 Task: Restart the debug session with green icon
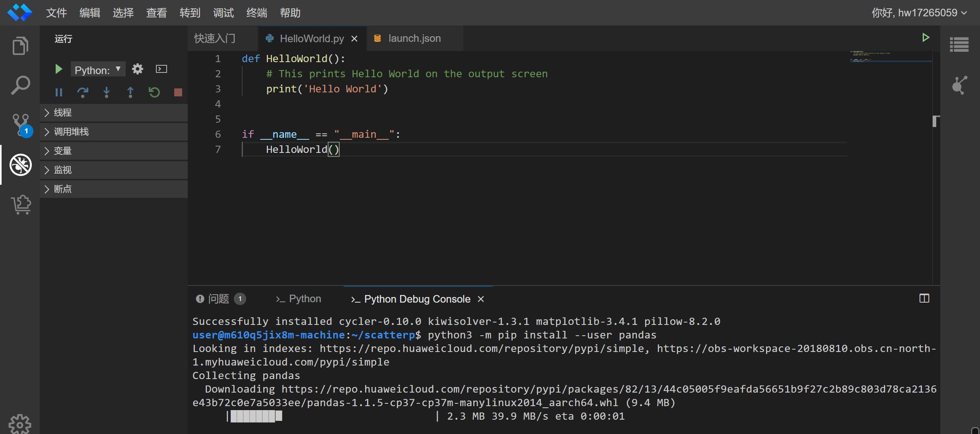pos(154,92)
